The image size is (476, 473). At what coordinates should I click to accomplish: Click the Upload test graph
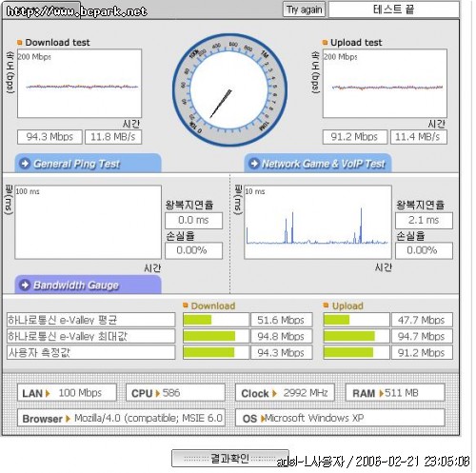click(385, 84)
